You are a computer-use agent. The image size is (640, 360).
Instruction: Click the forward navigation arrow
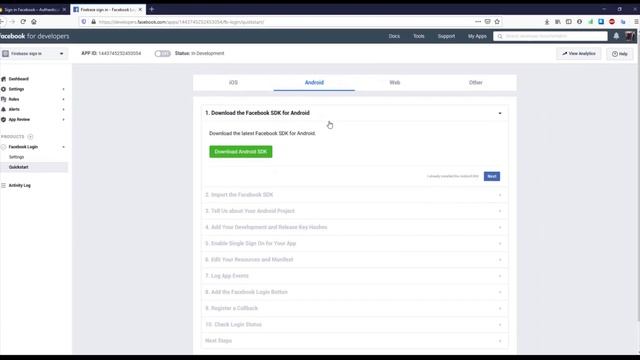point(12,22)
